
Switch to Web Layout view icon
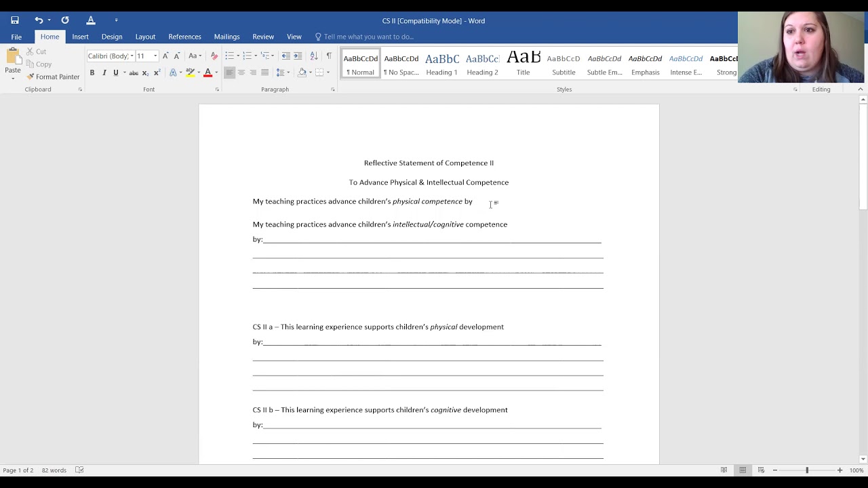pyautogui.click(x=761, y=470)
